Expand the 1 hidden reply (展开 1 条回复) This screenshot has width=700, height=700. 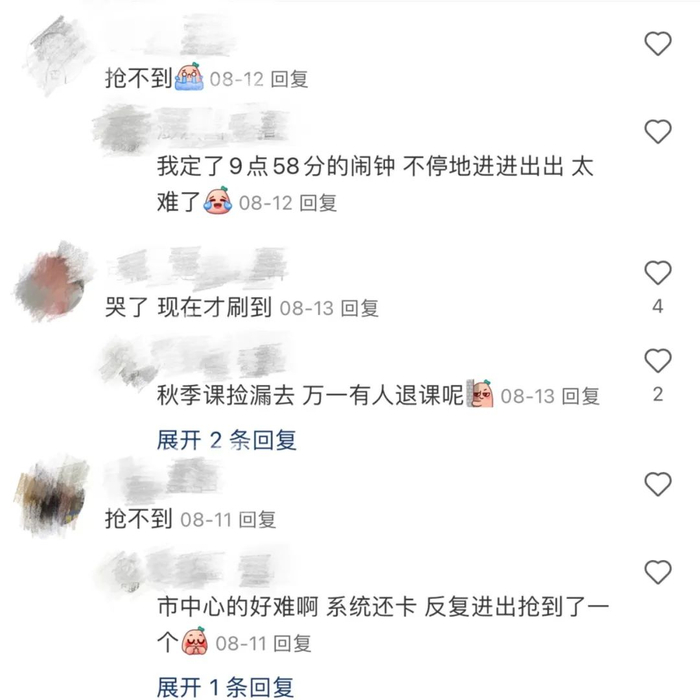[225, 687]
